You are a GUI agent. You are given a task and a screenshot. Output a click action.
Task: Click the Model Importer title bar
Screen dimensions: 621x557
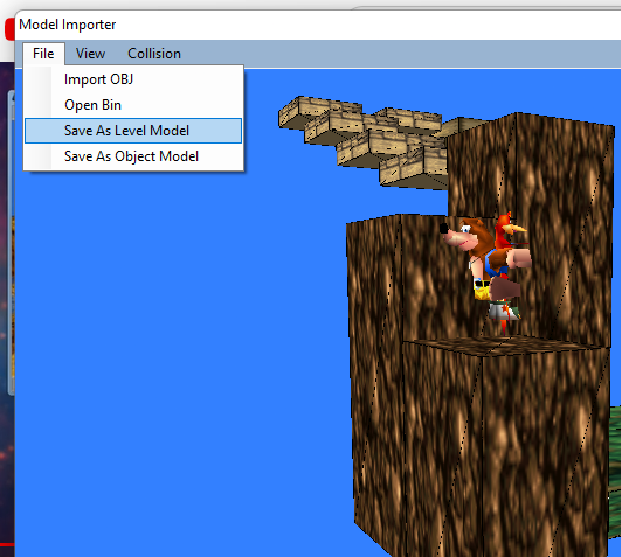pos(318,25)
